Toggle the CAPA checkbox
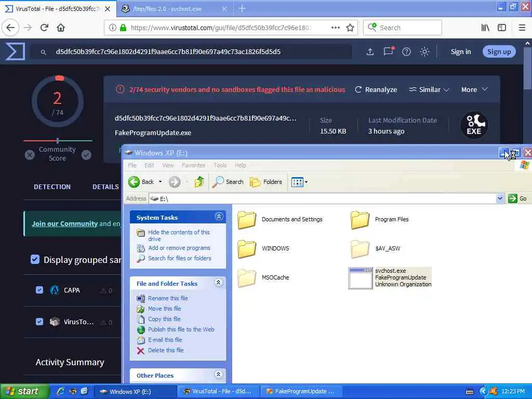532x399 pixels. point(39,290)
